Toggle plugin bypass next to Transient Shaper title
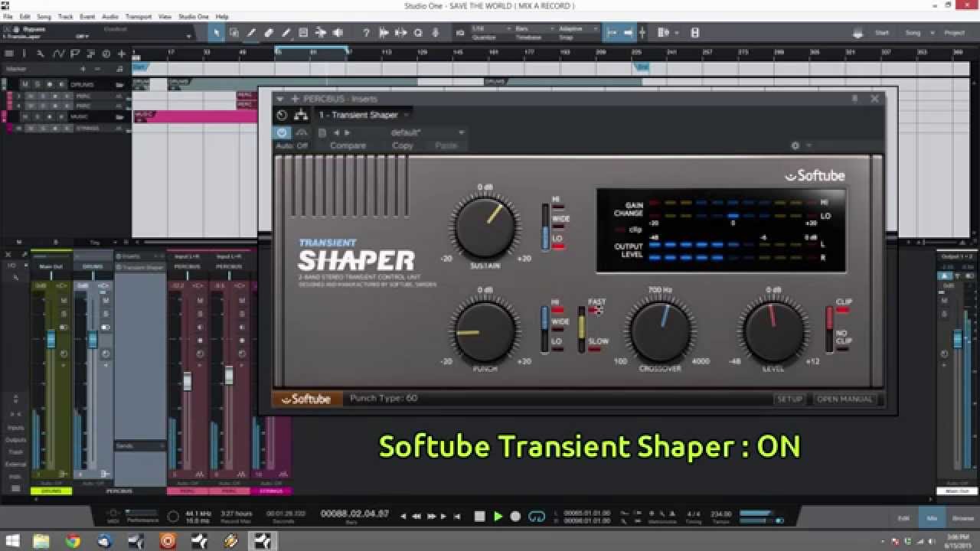The width and height of the screenshot is (980, 551). coord(282,132)
